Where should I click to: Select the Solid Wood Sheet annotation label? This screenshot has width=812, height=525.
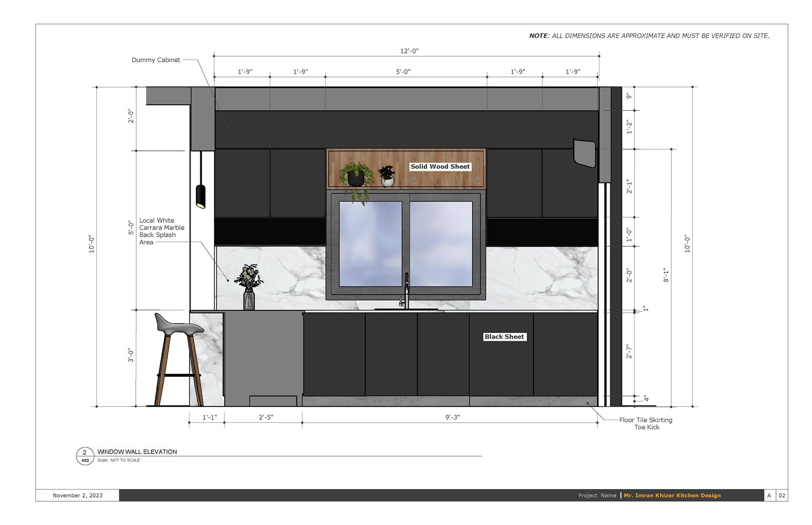click(x=440, y=167)
